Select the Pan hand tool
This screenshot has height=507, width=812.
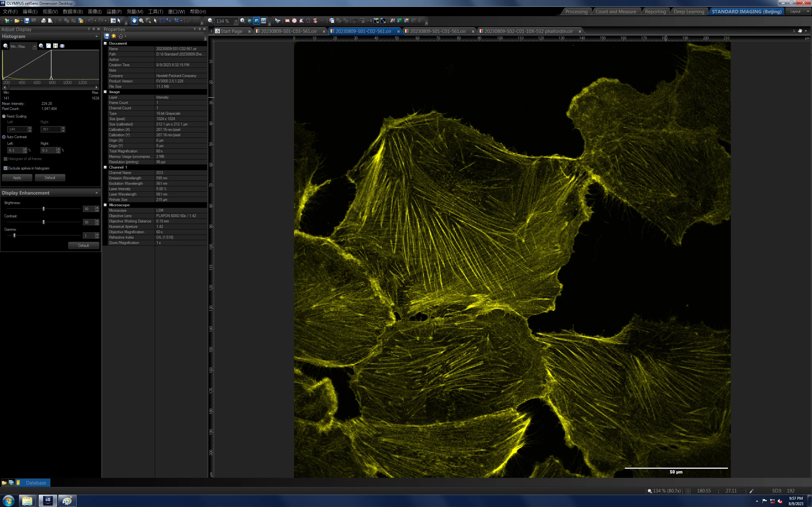[x=134, y=21]
